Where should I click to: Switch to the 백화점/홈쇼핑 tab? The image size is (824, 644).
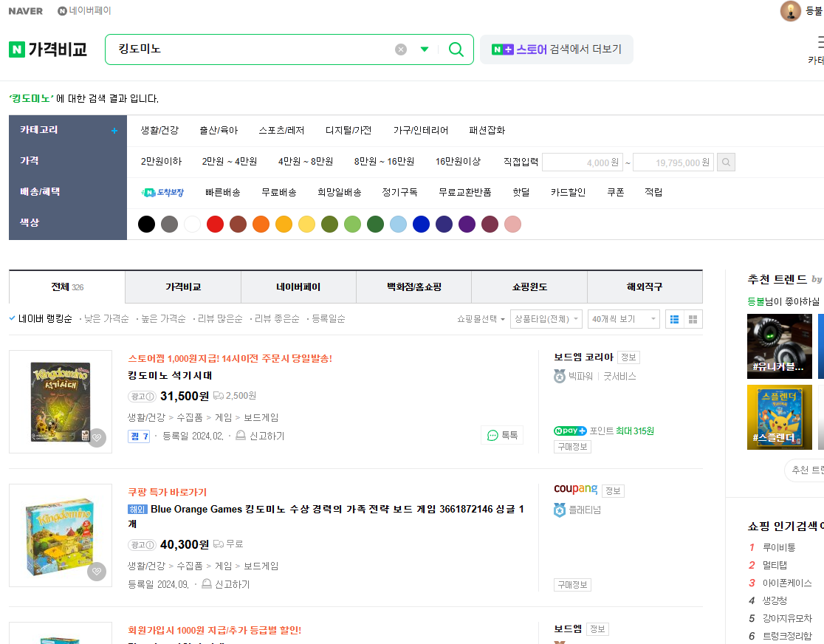pyautogui.click(x=414, y=287)
